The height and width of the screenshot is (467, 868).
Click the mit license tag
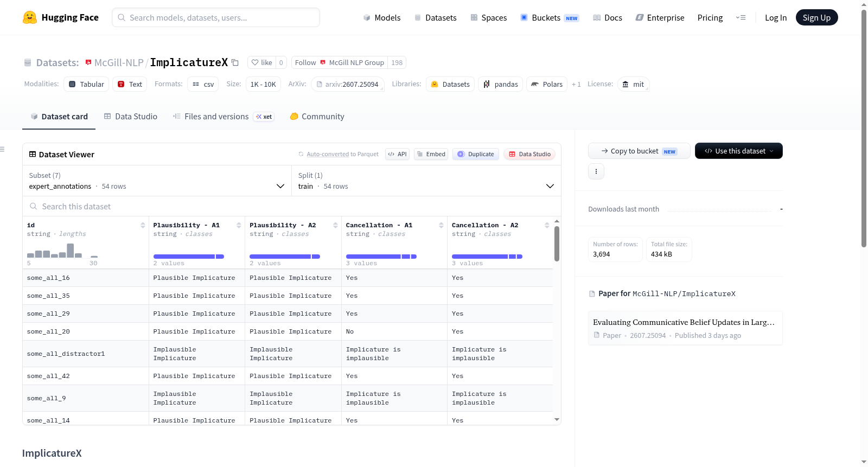(x=633, y=84)
